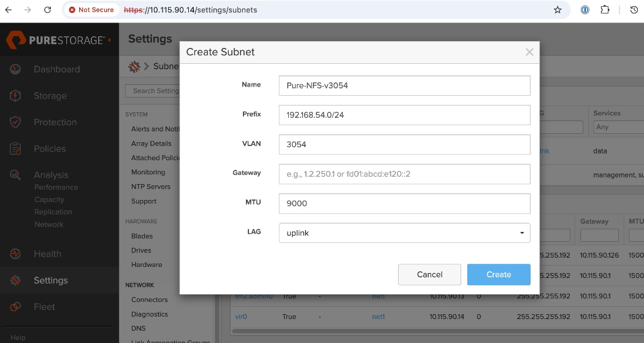Open Performance under Analysis
644x343 pixels.
pyautogui.click(x=56, y=187)
